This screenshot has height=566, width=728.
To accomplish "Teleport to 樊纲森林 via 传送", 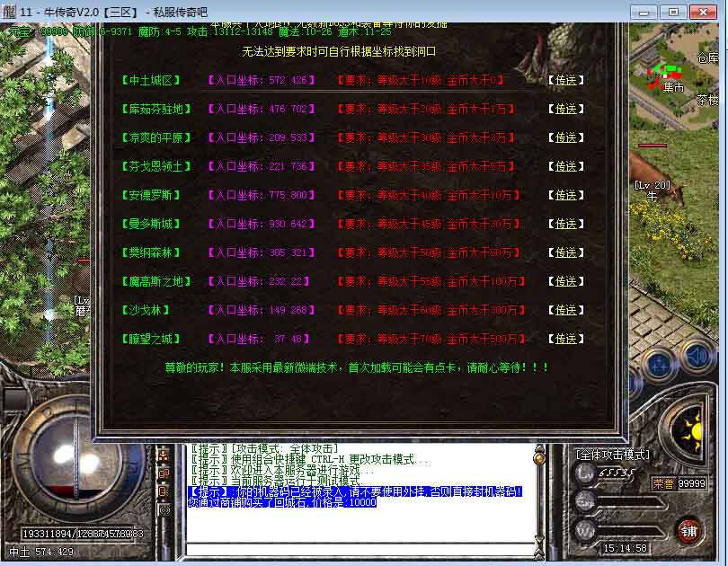I will click(565, 252).
